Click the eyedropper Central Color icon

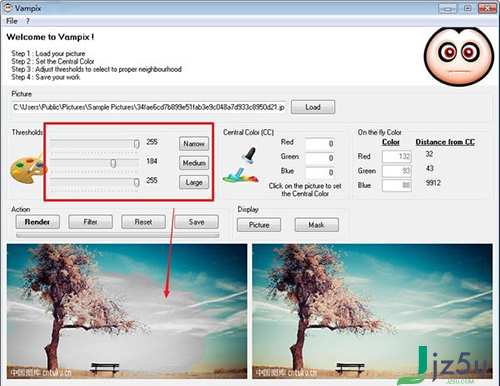[x=241, y=166]
